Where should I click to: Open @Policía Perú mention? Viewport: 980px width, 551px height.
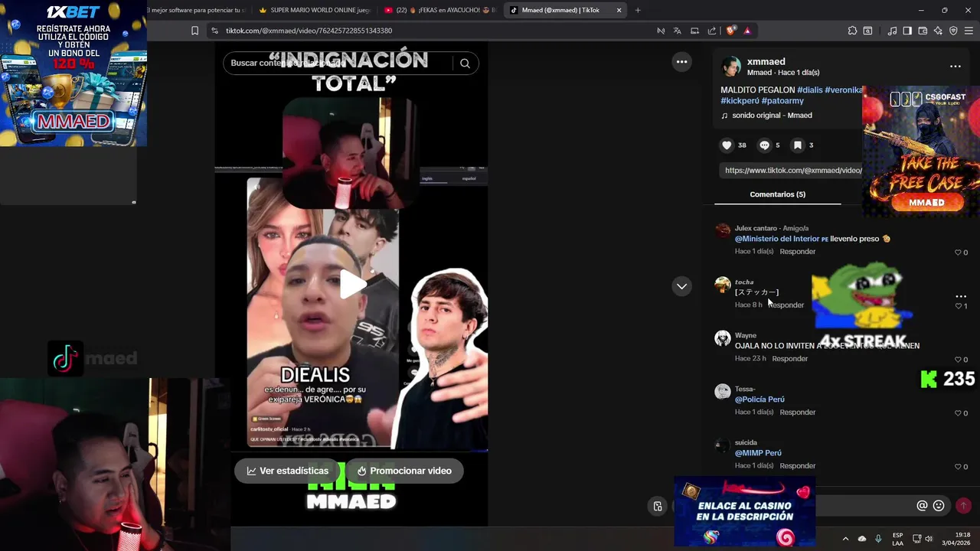point(759,399)
